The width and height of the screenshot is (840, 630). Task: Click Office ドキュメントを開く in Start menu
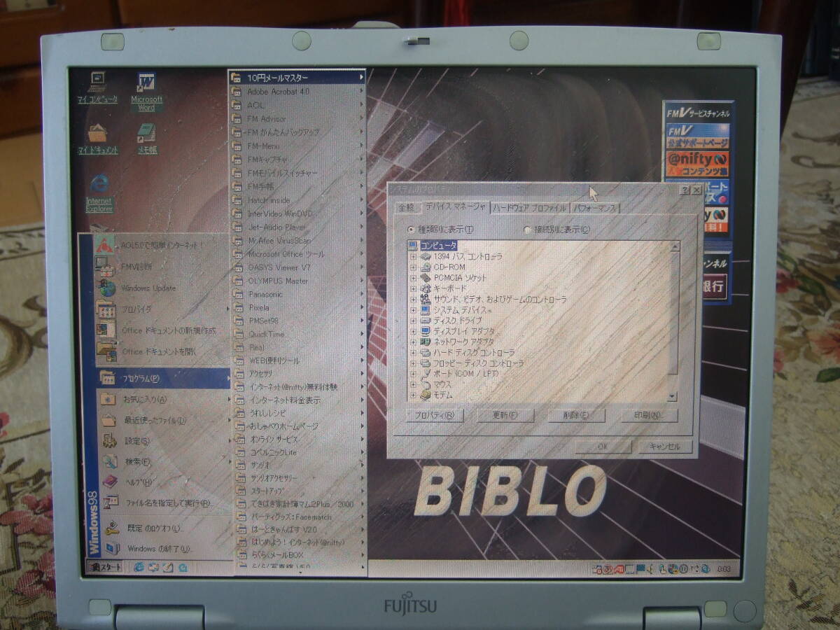pos(162,351)
